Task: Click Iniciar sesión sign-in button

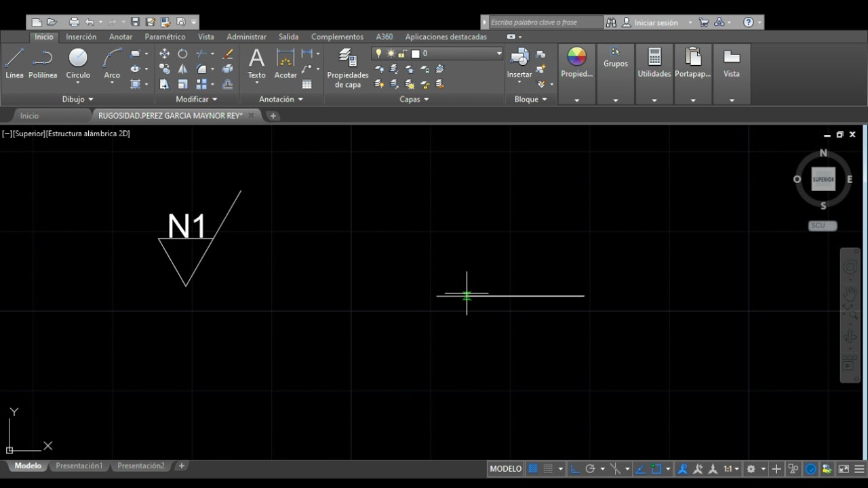Action: [x=656, y=22]
